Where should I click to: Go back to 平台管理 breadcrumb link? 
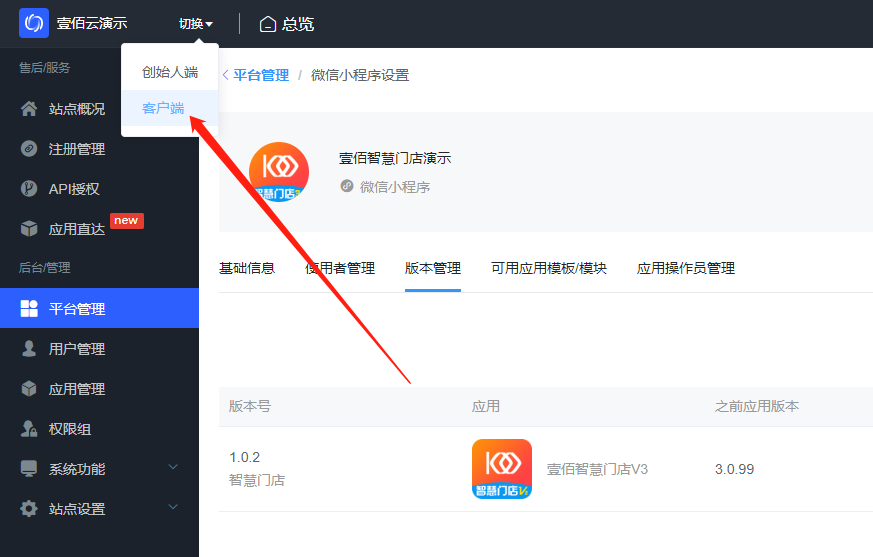point(261,75)
